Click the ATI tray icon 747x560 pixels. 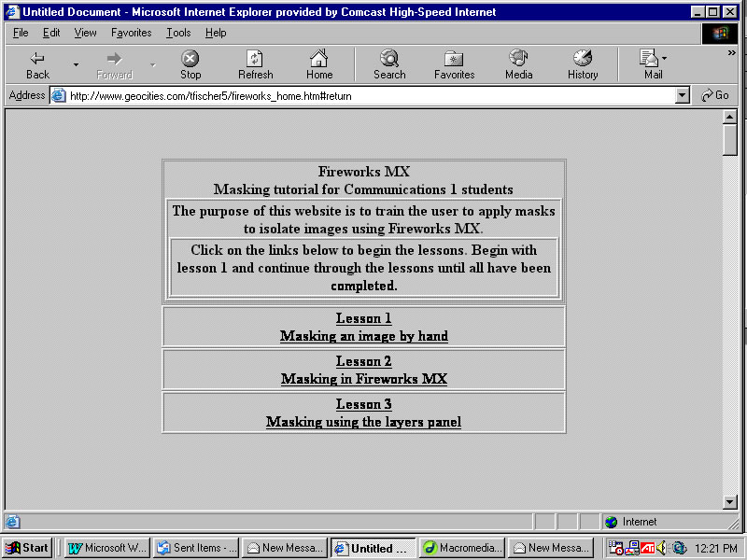coord(647,548)
